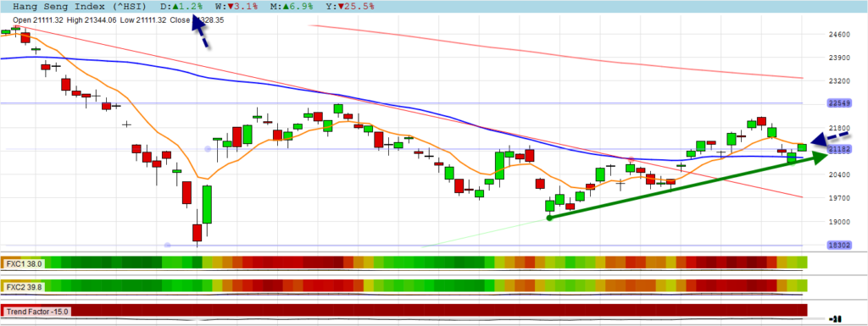
Task: Click the 18302 price level tag
Action: point(839,245)
